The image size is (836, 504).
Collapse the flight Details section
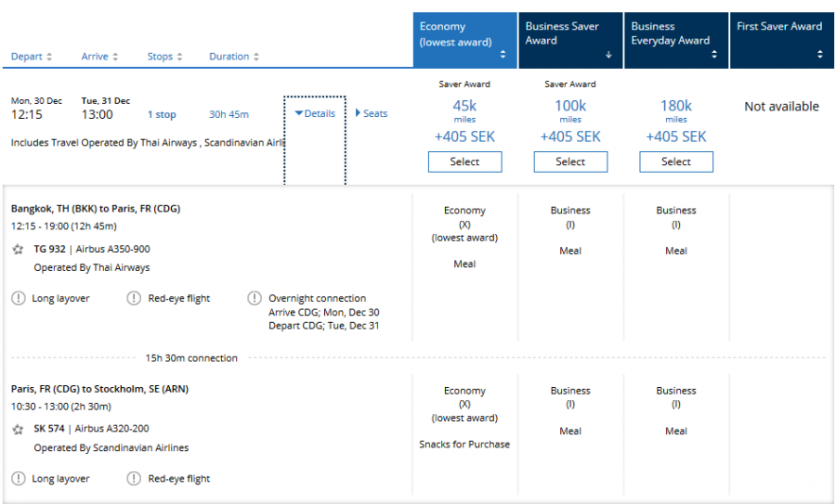pos(315,114)
